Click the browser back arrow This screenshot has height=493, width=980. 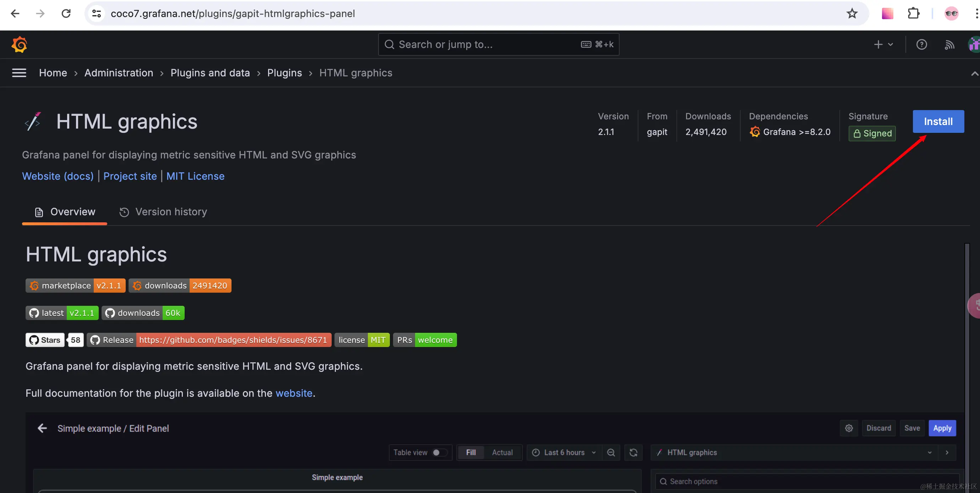pyautogui.click(x=15, y=14)
